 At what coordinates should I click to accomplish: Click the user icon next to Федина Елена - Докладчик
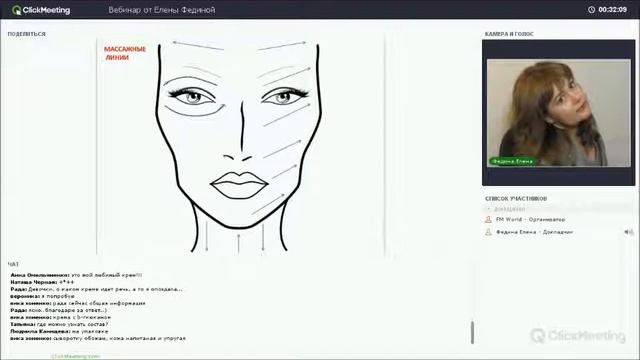[488, 232]
